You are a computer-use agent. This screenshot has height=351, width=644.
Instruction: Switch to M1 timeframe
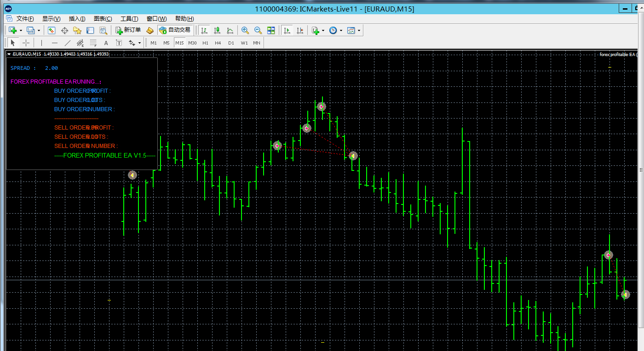[154, 43]
